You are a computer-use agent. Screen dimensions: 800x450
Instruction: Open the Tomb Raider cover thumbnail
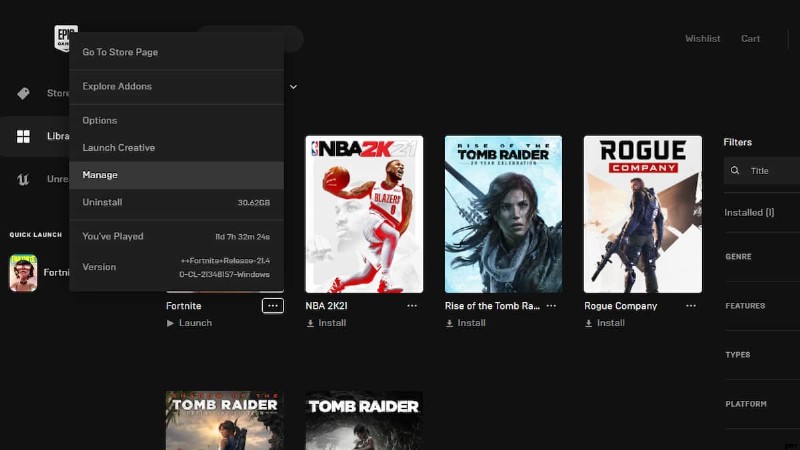coord(364,420)
